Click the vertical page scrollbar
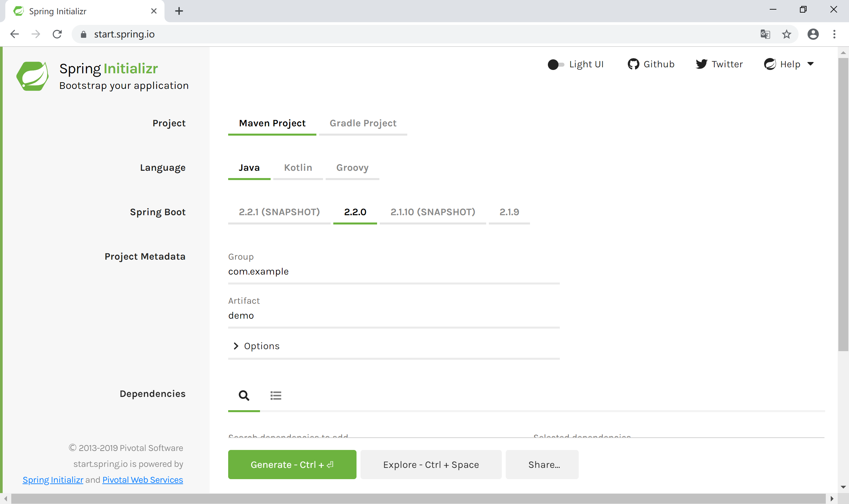 point(843,204)
